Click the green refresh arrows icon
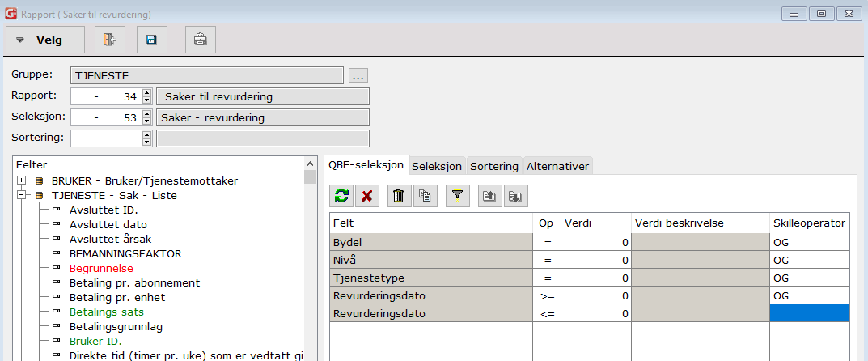The height and width of the screenshot is (361, 868). coord(342,195)
